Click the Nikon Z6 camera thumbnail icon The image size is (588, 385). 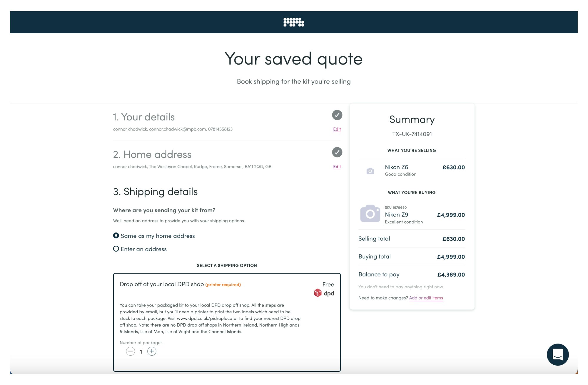tap(370, 171)
